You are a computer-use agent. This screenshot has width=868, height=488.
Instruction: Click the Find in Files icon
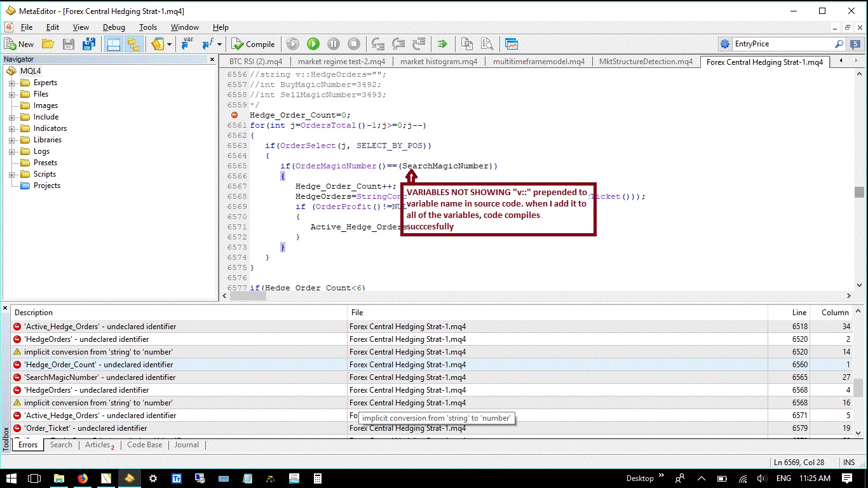click(487, 44)
